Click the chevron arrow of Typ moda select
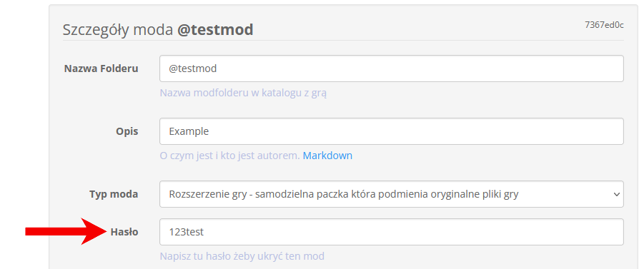The width and height of the screenshot is (644, 269). point(617,194)
